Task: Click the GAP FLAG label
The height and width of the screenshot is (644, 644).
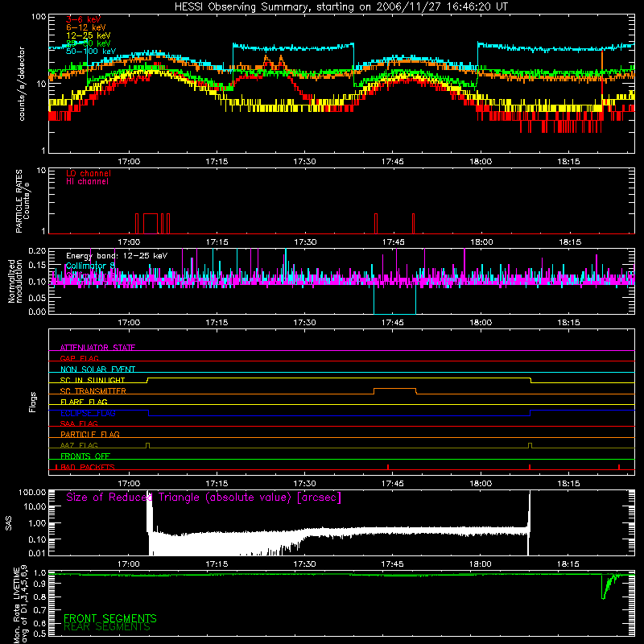Action: coord(79,358)
